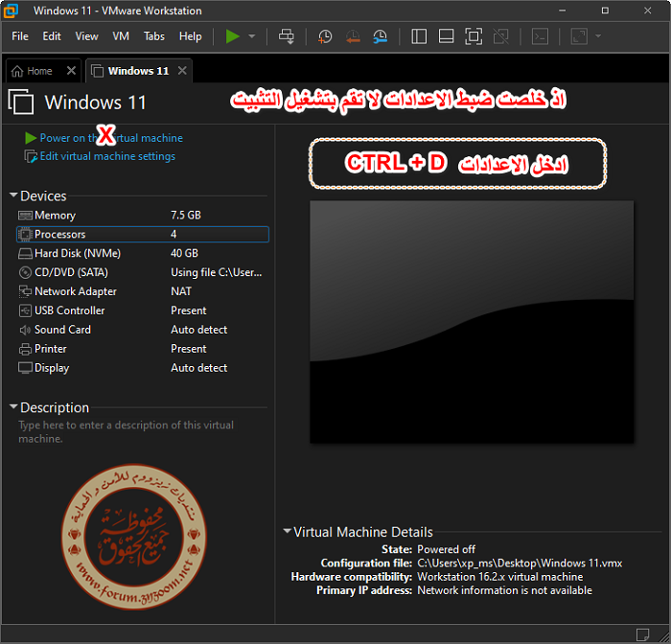Close the Windows 11 tab

[x=182, y=71]
